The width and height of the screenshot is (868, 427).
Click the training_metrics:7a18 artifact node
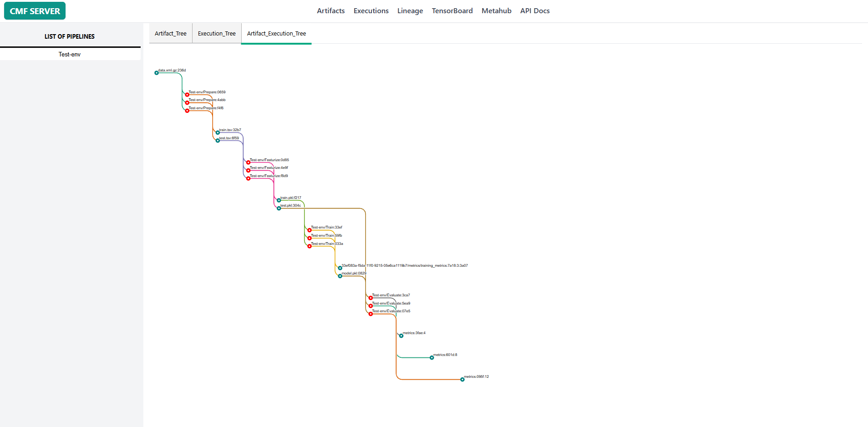tap(340, 268)
